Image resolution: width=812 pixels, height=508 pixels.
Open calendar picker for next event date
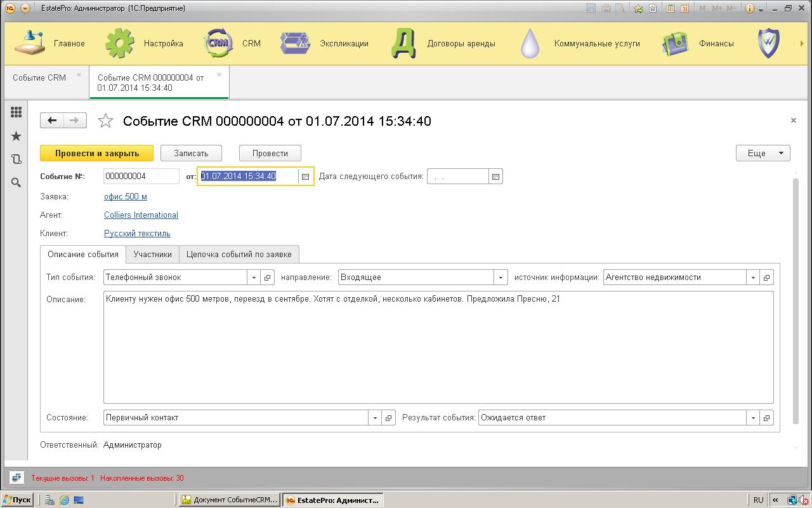495,177
